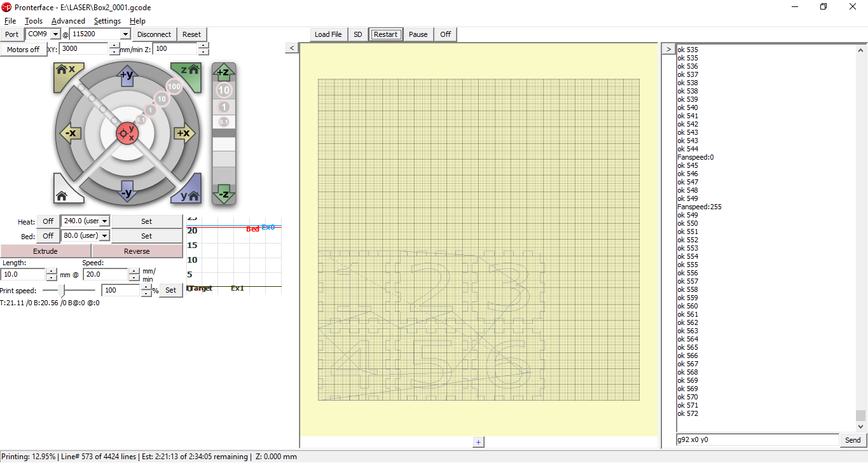Open the Tools menu
Screen dimensions: 868x463
coord(33,20)
